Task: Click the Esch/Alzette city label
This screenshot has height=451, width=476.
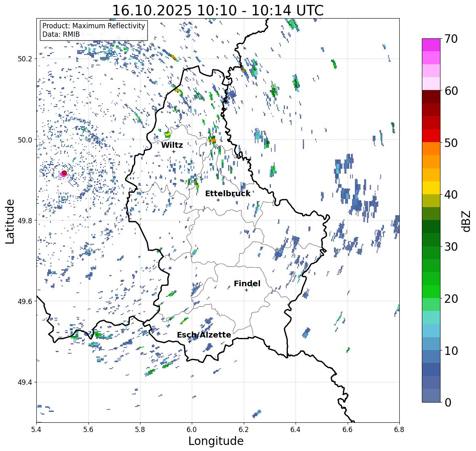Action: tap(204, 335)
